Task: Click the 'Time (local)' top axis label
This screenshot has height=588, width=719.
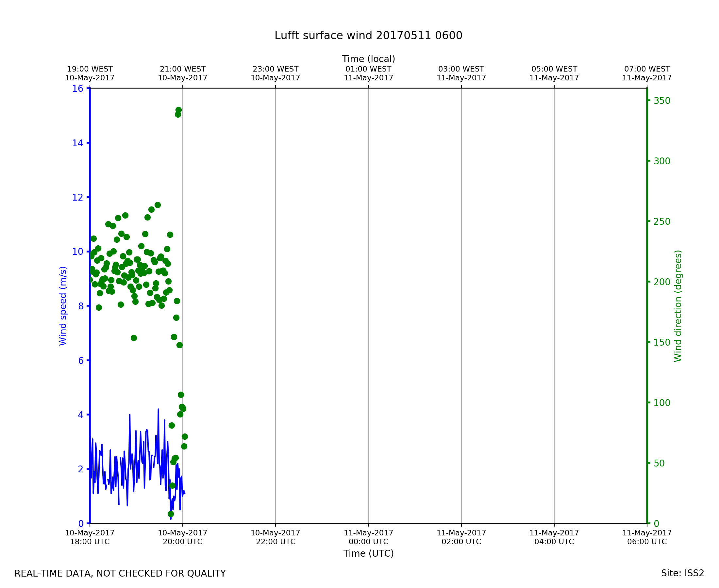Action: 368,59
